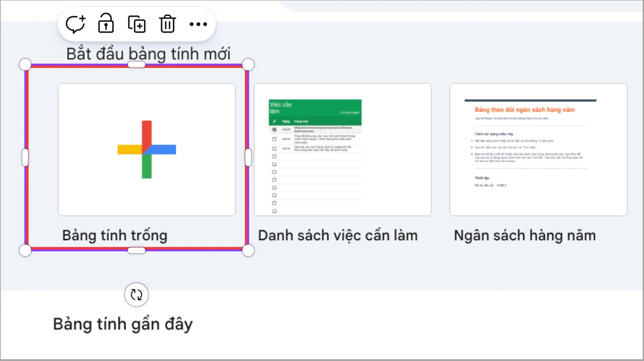Add a comment using the speech bubble icon

[x=76, y=24]
